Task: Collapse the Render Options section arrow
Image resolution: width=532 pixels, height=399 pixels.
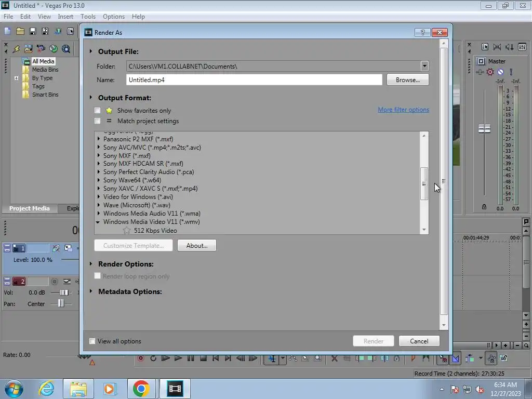Action: [x=91, y=263]
